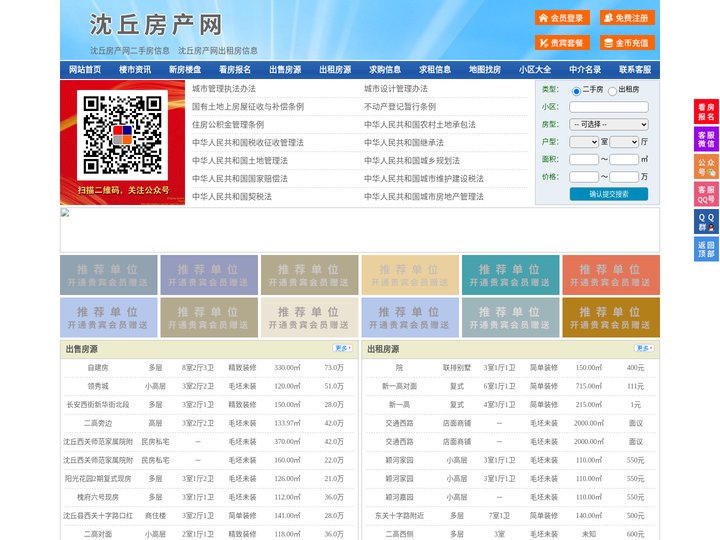Open the 东关十字路附近 rental listing
Viewport: 720px width, 540px height.
(x=399, y=515)
